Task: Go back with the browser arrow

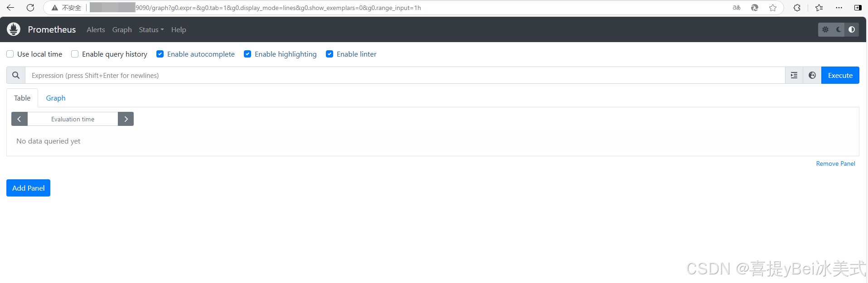Action: click(x=10, y=8)
